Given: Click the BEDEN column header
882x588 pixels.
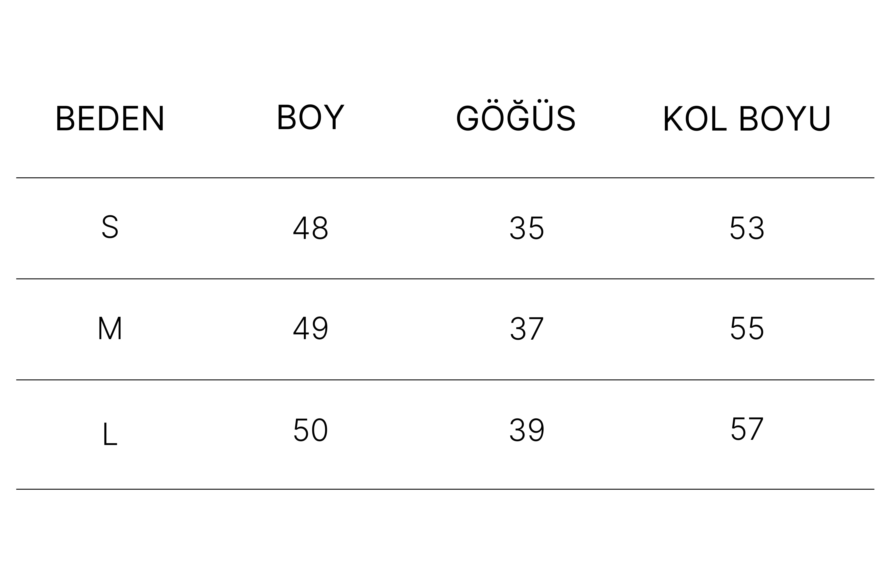Looking at the screenshot, I should point(110,118).
